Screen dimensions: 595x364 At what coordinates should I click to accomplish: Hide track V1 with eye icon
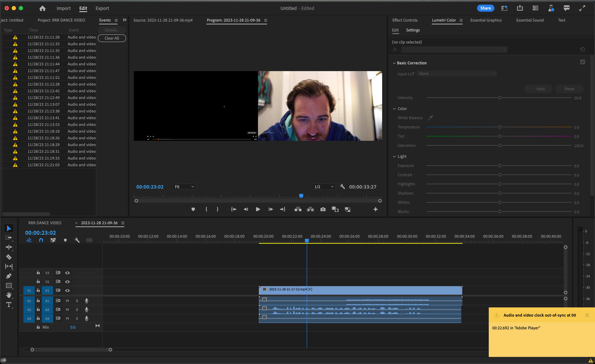coord(67,291)
